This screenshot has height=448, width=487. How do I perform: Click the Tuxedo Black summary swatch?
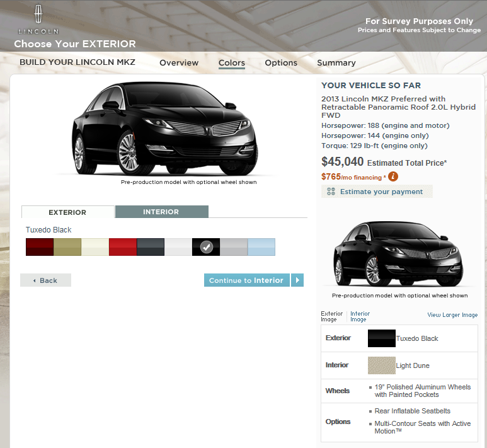coord(382,338)
